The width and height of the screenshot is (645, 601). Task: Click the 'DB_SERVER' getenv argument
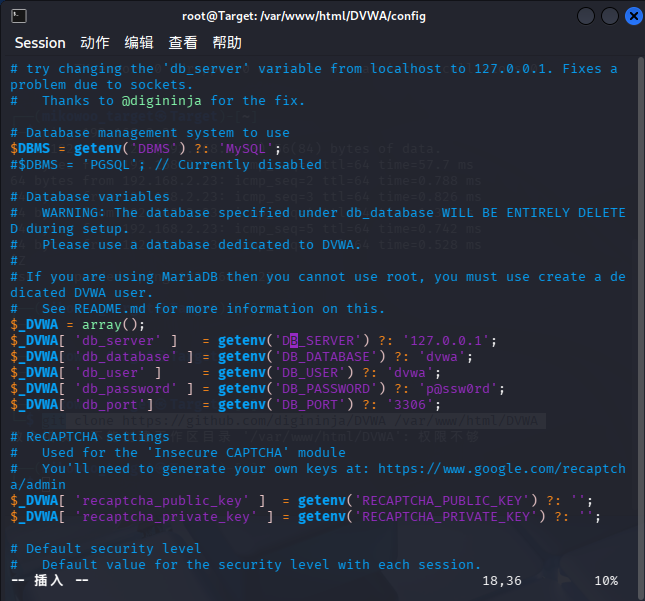tap(318, 341)
